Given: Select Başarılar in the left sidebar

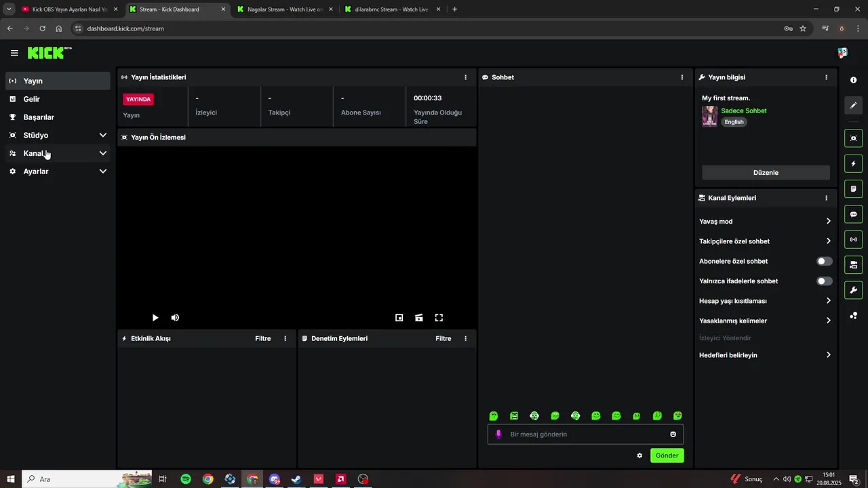Looking at the screenshot, I should [58, 117].
